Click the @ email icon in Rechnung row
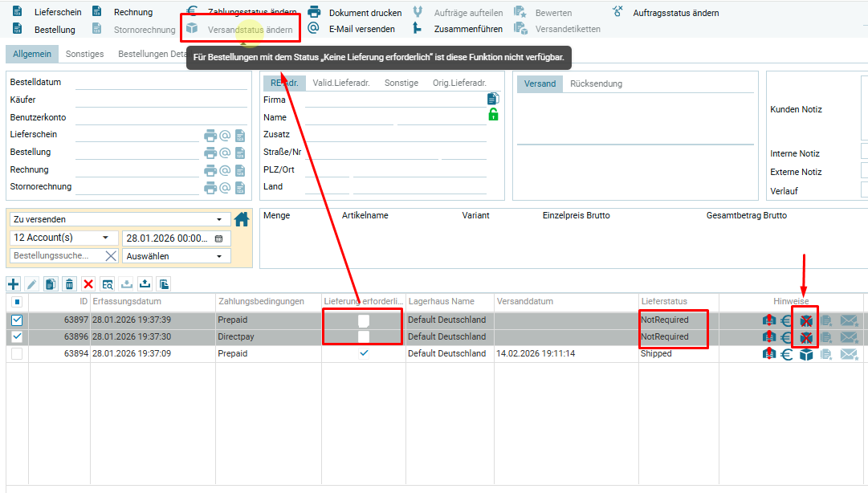This screenshot has width=868, height=493. click(x=225, y=170)
